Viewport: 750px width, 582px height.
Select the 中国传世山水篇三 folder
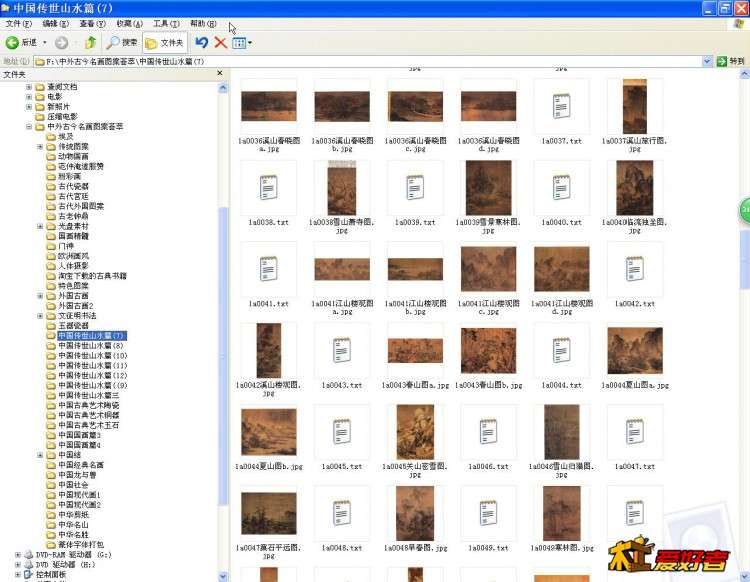pyautogui.click(x=88, y=395)
